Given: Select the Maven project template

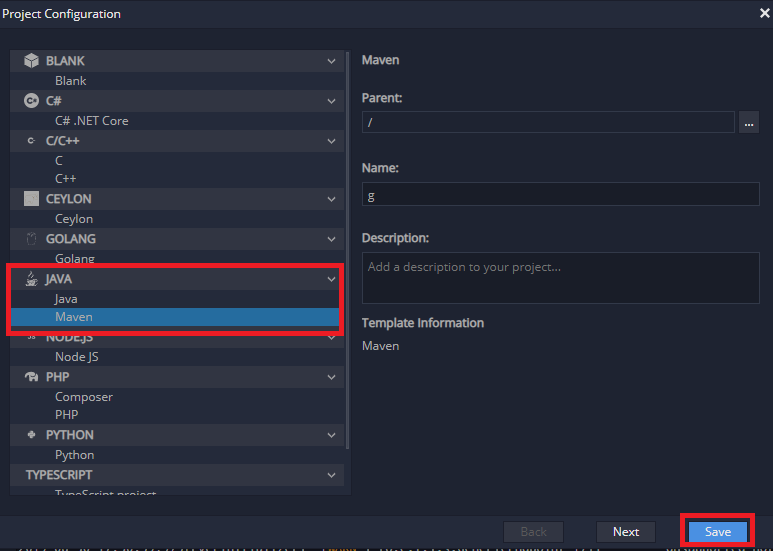Looking at the screenshot, I should click(175, 317).
